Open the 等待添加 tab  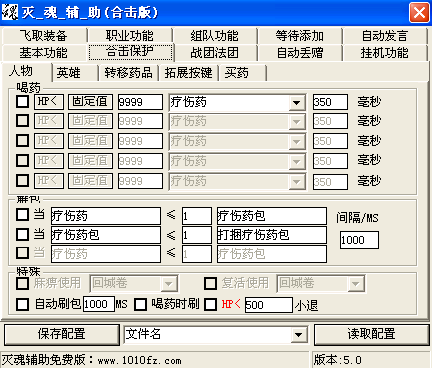300,36
